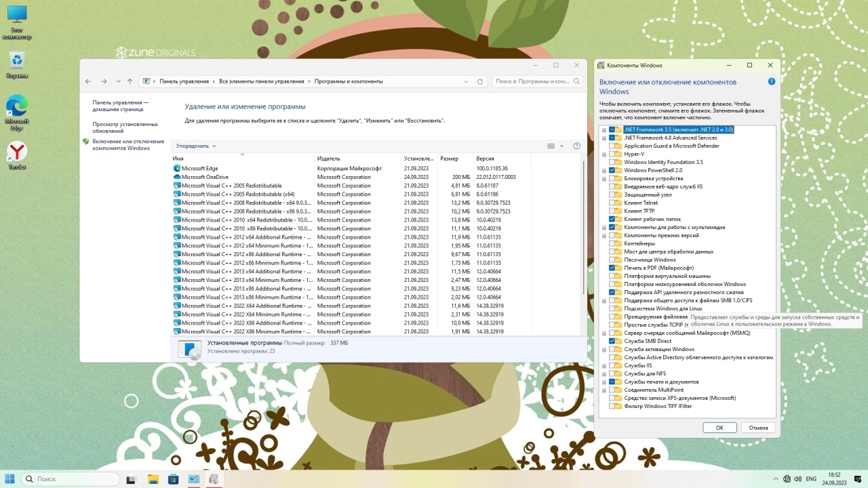Uncheck Служба SMB Direct checkbox

coord(612,341)
